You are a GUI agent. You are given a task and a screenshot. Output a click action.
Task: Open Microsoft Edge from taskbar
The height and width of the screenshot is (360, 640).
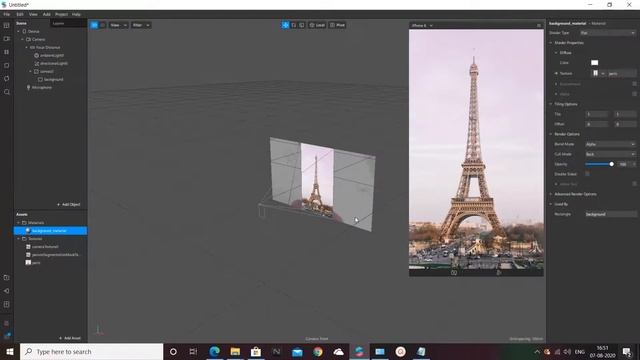point(214,351)
